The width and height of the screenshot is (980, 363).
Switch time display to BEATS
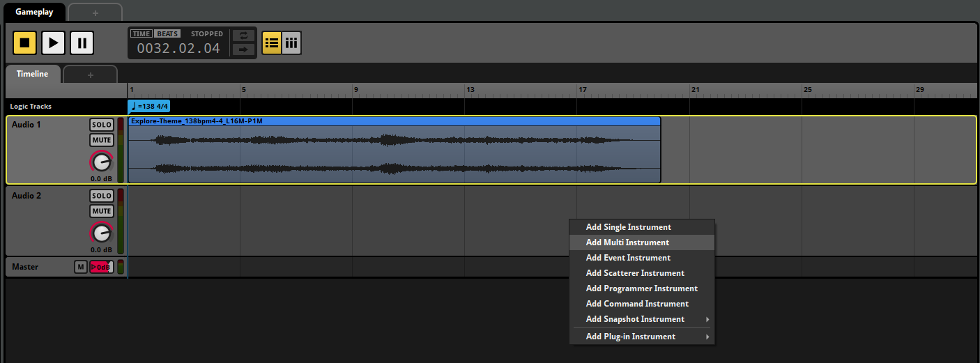pos(167,33)
